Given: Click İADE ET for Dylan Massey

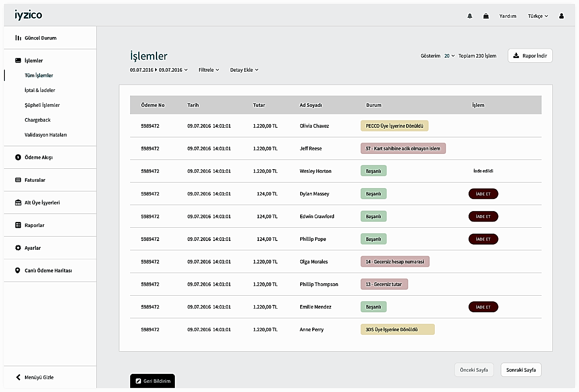Looking at the screenshot, I should tap(483, 194).
